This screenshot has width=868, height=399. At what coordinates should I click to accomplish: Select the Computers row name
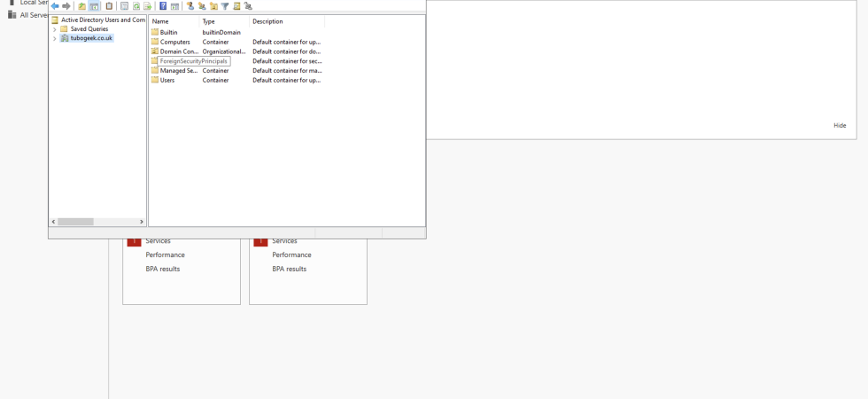(175, 42)
